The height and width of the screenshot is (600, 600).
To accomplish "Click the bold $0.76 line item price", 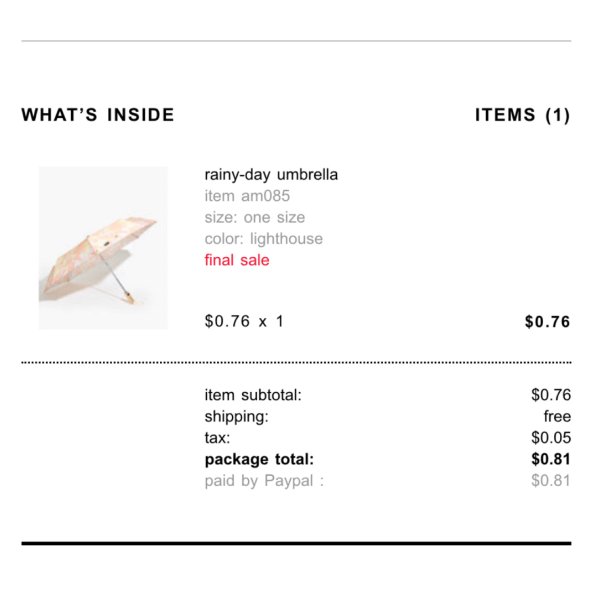I will [547, 322].
